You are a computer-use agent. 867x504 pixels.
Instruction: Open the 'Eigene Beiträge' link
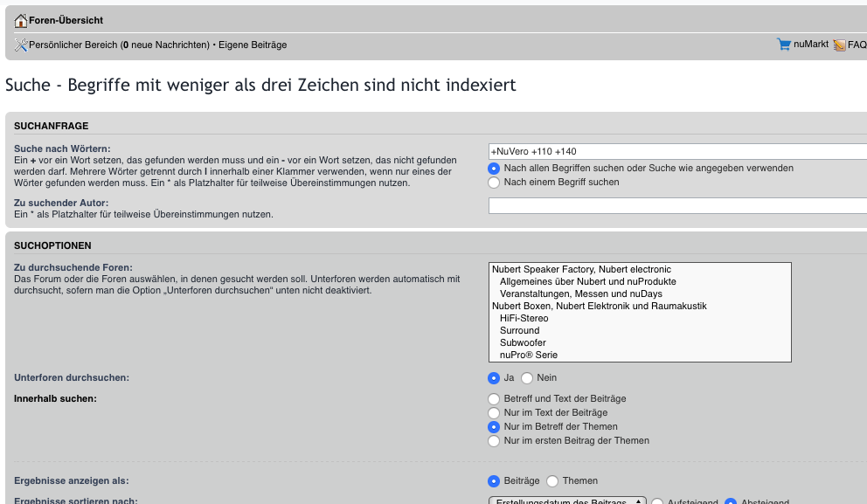[253, 45]
